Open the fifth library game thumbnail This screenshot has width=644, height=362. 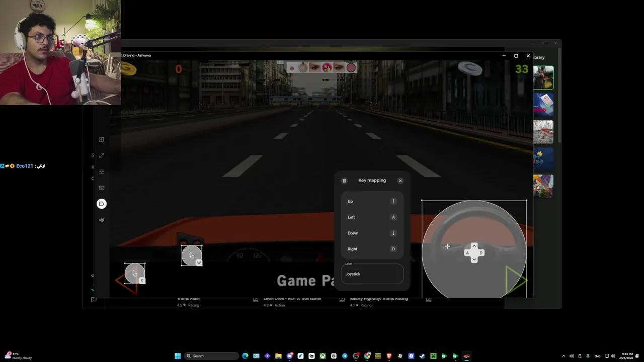[543, 187]
